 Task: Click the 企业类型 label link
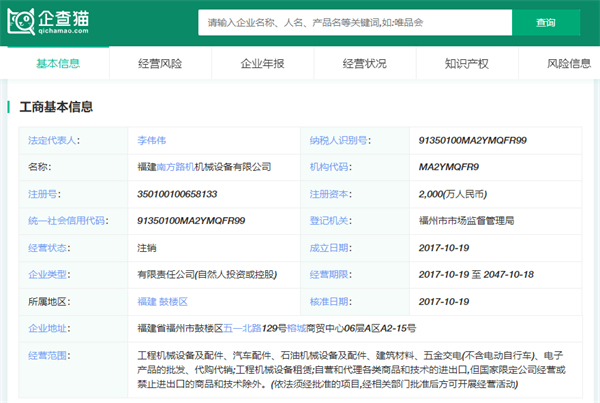pos(47,274)
